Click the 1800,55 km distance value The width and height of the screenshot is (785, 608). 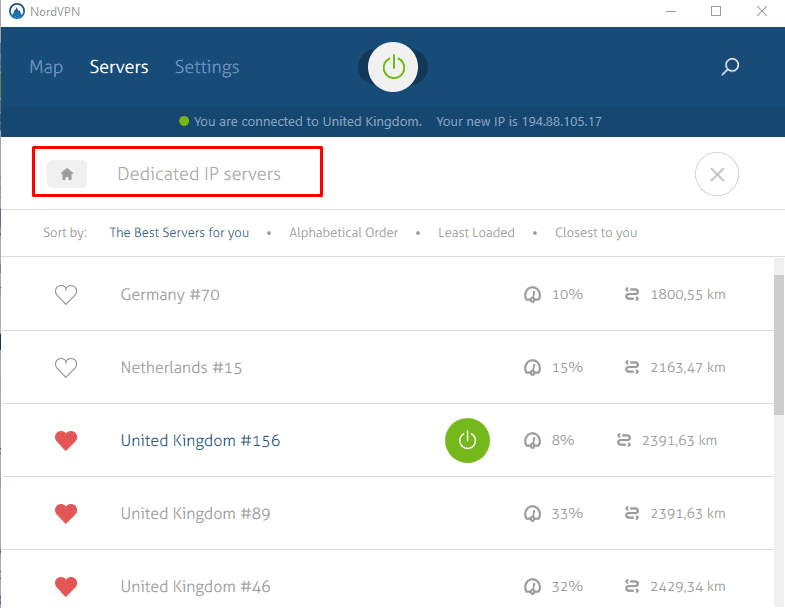(x=688, y=294)
